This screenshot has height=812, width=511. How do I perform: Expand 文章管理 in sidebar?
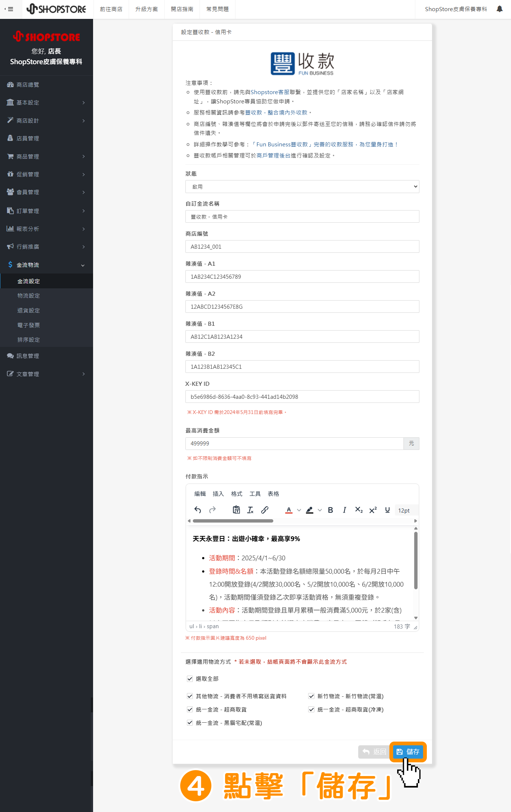(46, 374)
